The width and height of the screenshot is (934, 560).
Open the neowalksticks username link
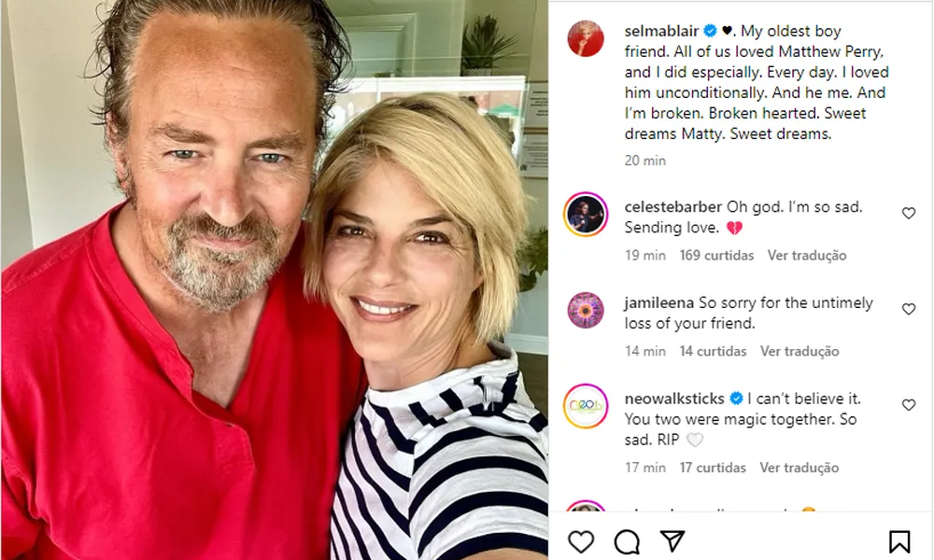point(674,399)
